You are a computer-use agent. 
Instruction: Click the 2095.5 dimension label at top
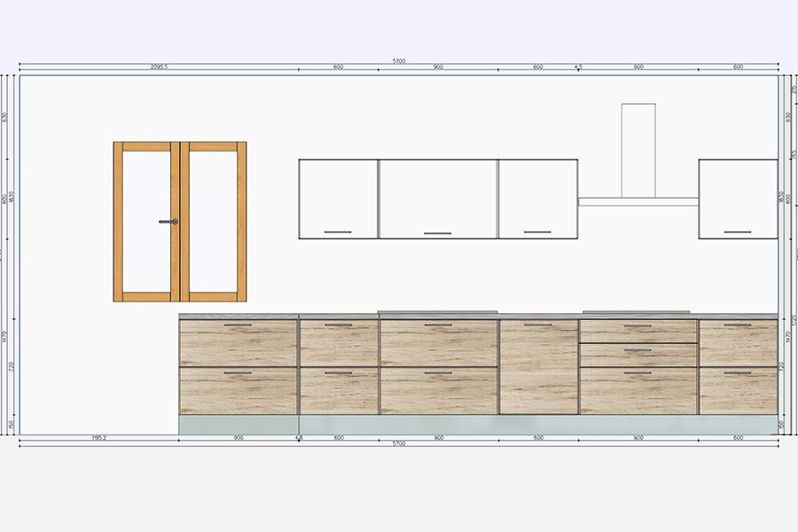tap(160, 67)
